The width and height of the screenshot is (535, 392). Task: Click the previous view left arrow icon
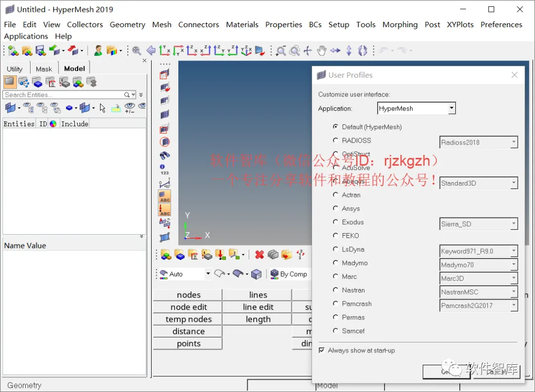(x=151, y=51)
